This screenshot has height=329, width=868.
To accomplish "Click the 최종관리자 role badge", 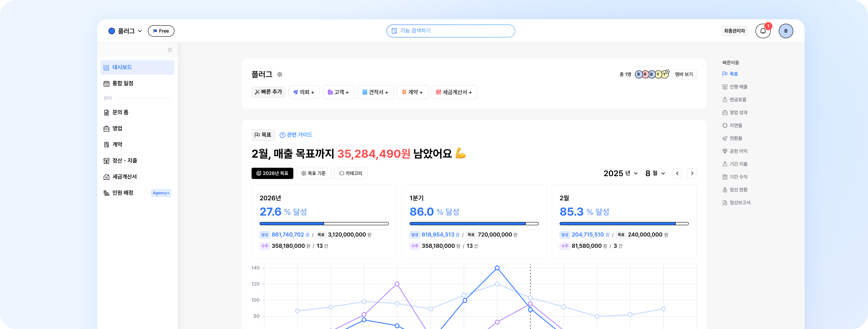I will point(735,31).
